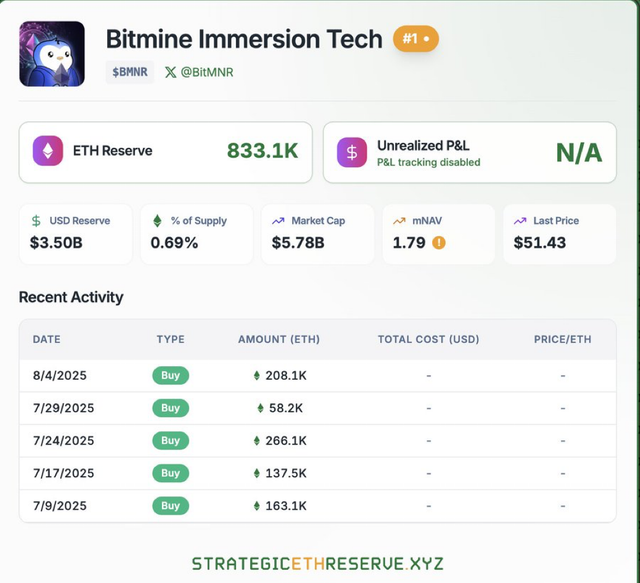Viewport: 640px width, 583px height.
Task: Click the DATE column header
Action: click(47, 339)
